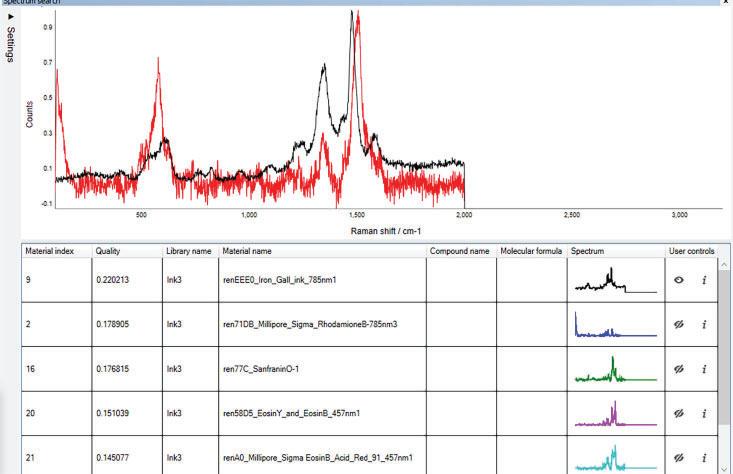Click Ink3 library cell in Iron Gall row
The height and width of the screenshot is (474, 733).
click(x=190, y=280)
